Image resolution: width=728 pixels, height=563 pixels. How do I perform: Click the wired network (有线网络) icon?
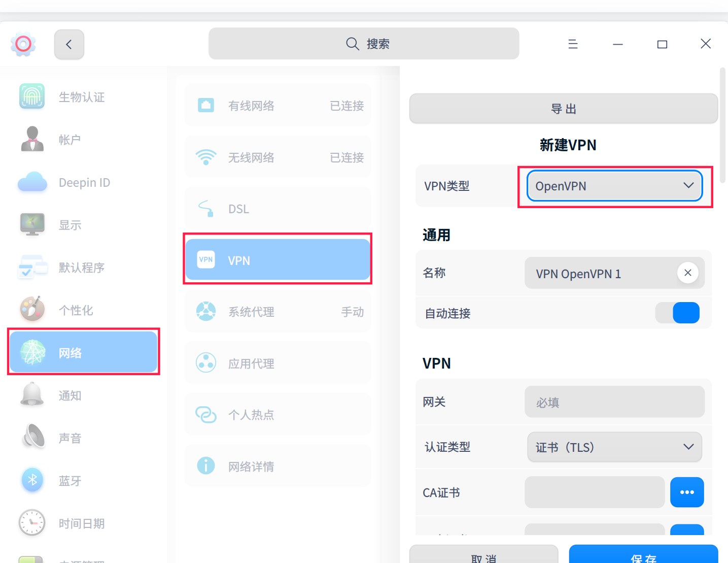tap(205, 105)
